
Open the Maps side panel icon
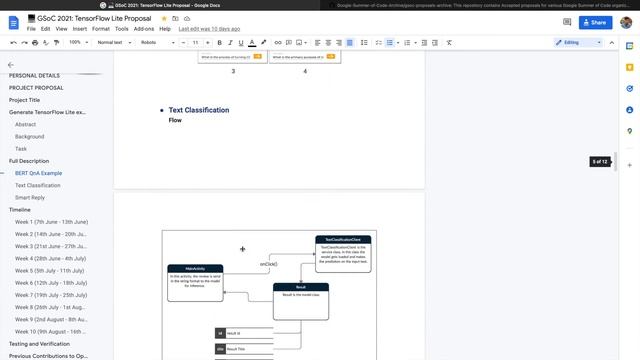click(630, 131)
